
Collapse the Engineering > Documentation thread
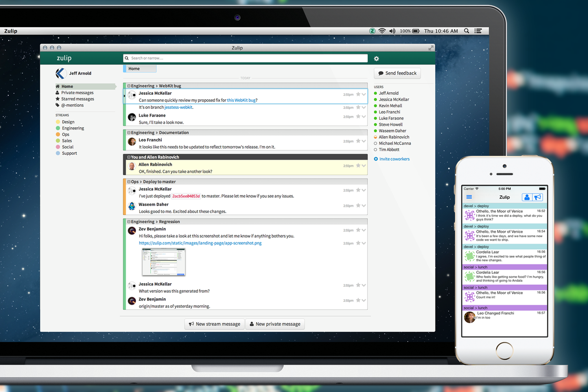(x=129, y=133)
